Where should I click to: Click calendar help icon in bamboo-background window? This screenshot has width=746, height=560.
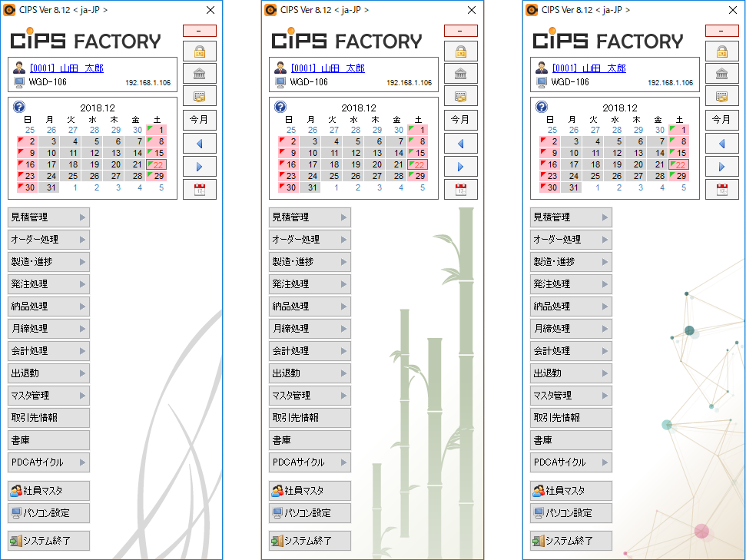click(280, 107)
